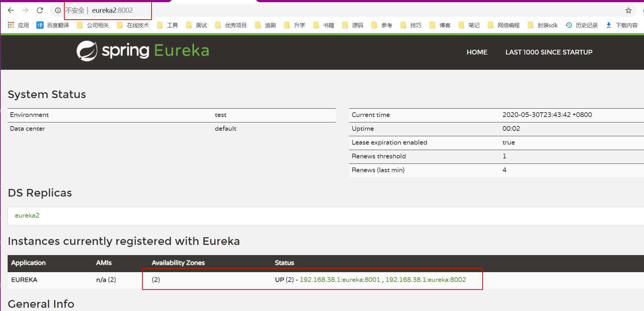Open the 博客 bookmark folder
Viewport: 644px width, 311px height.
[x=440, y=25]
